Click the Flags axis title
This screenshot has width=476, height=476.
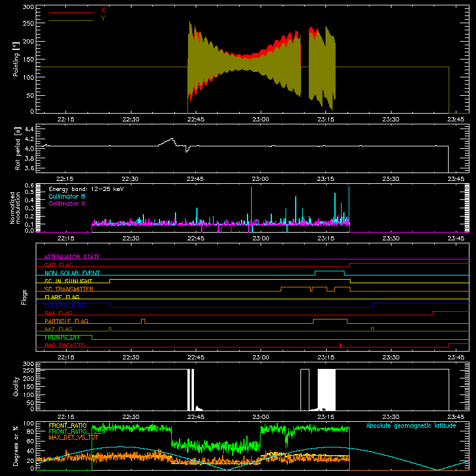coord(24,297)
